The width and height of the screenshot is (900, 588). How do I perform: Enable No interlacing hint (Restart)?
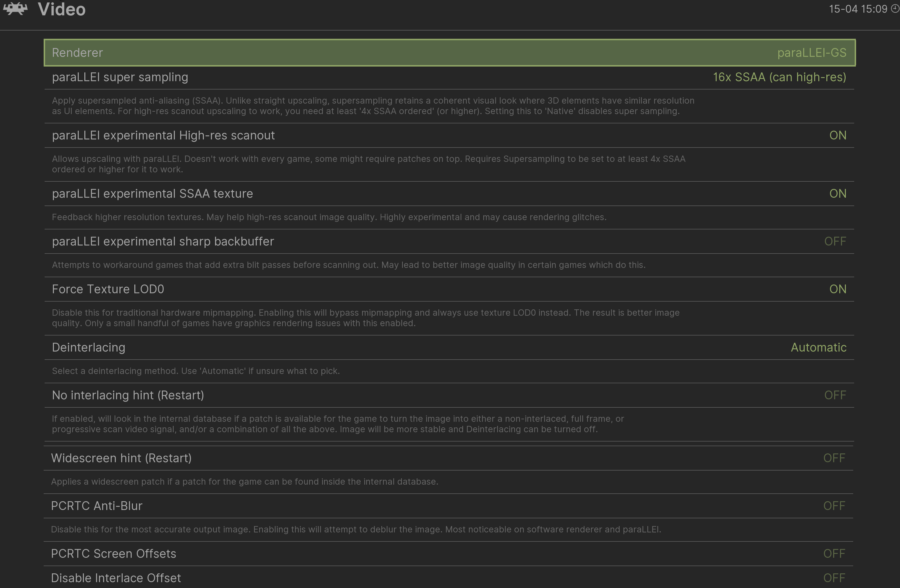[835, 395]
